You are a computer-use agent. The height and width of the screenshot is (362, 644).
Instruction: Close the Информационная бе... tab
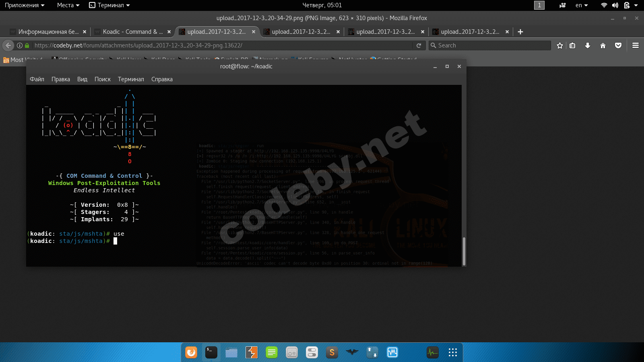[85, 32]
